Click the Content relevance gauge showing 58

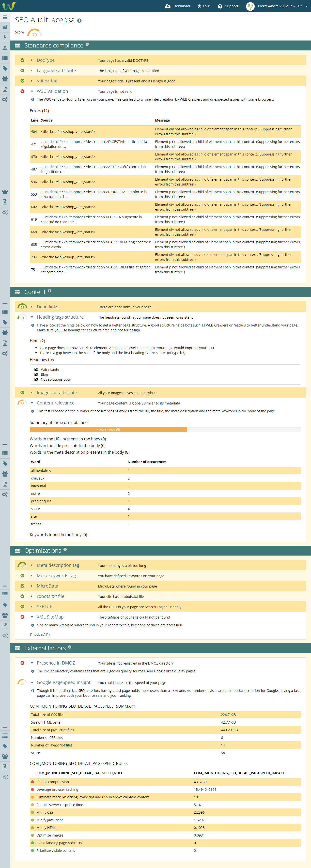click(x=22, y=403)
